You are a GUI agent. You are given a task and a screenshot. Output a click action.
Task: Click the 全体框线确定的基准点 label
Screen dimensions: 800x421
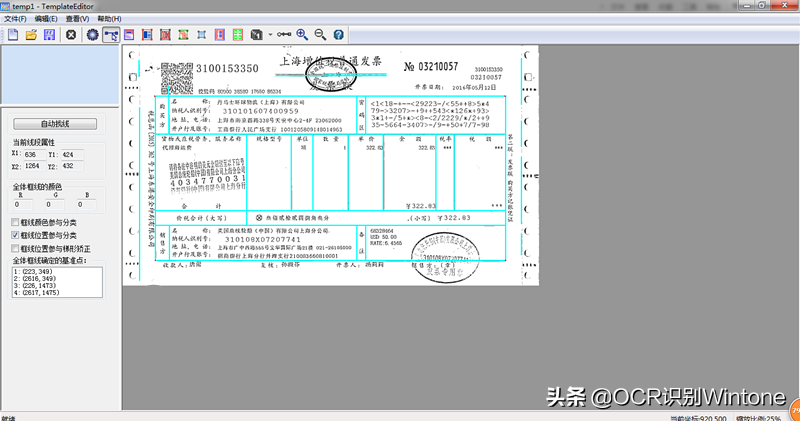point(50,261)
